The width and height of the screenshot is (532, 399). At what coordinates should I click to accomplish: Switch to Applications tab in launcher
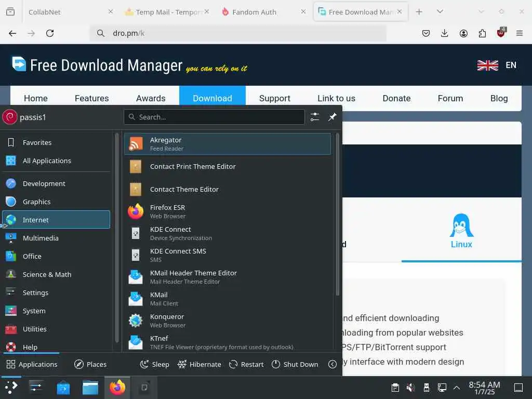tap(32, 364)
